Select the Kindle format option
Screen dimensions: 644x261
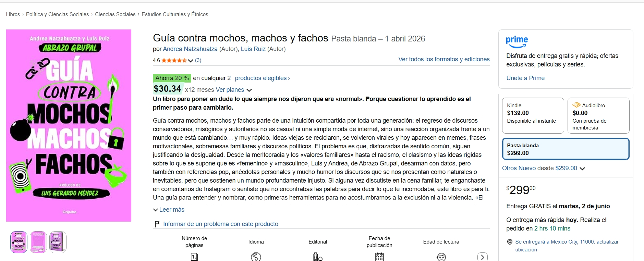pos(533,115)
